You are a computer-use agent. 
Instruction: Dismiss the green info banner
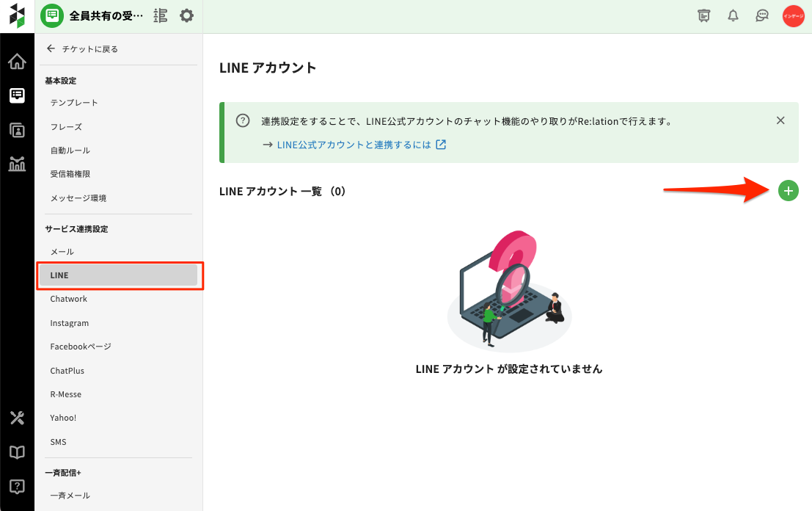(x=780, y=120)
